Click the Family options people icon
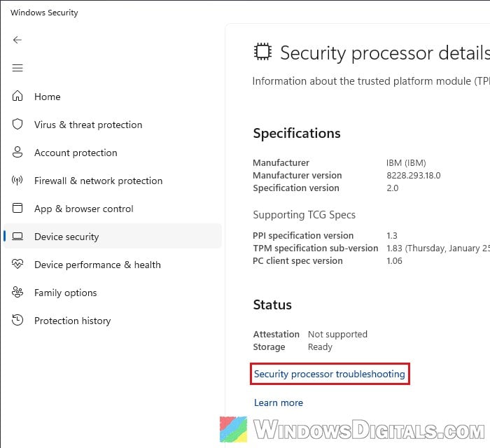Viewport: 490px width, 448px height. coord(17,292)
